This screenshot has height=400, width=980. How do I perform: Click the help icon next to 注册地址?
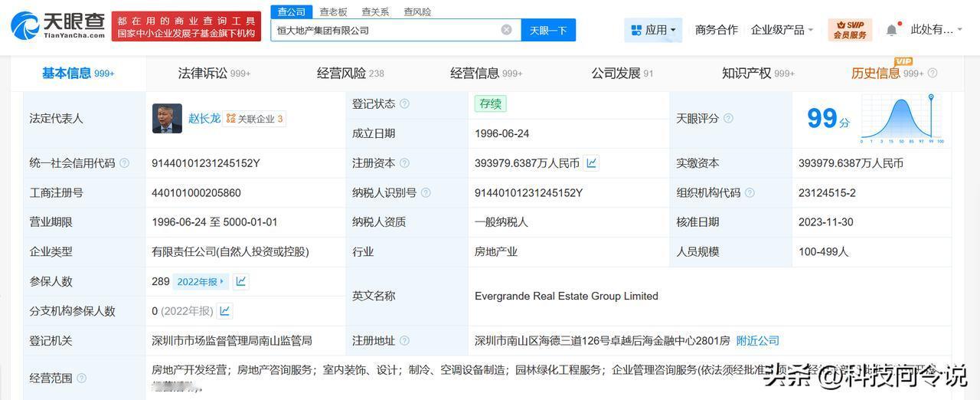click(x=404, y=341)
